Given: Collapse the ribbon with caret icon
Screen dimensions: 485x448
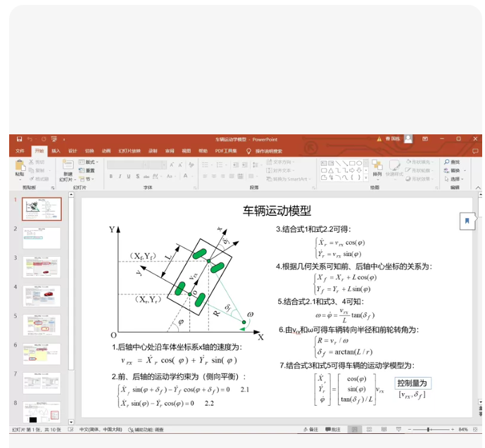Looking at the screenshot, I should pos(478,188).
